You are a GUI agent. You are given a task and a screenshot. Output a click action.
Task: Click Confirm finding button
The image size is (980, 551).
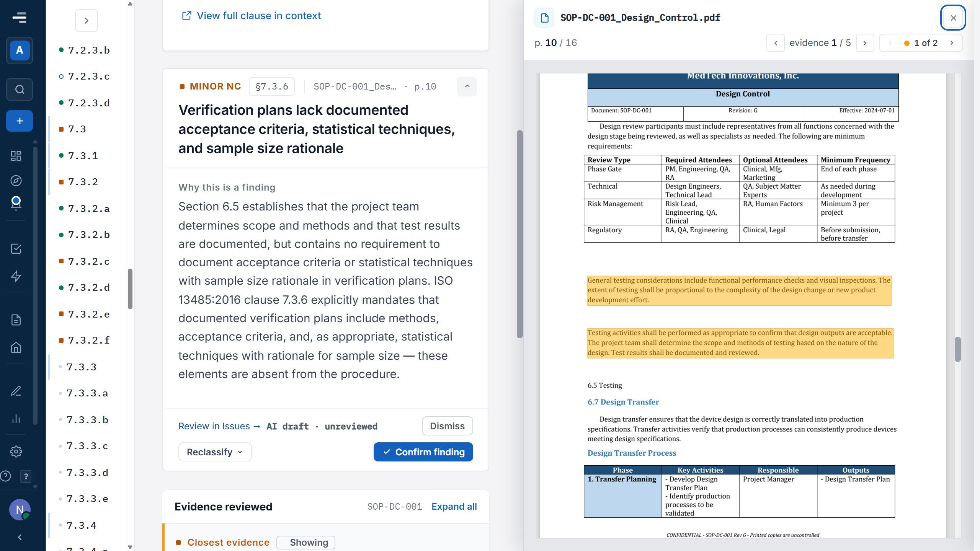click(423, 452)
